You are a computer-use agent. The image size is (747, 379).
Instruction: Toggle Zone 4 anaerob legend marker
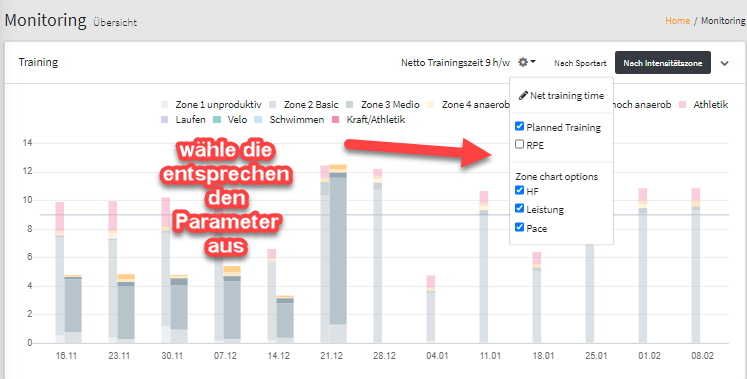[431, 105]
